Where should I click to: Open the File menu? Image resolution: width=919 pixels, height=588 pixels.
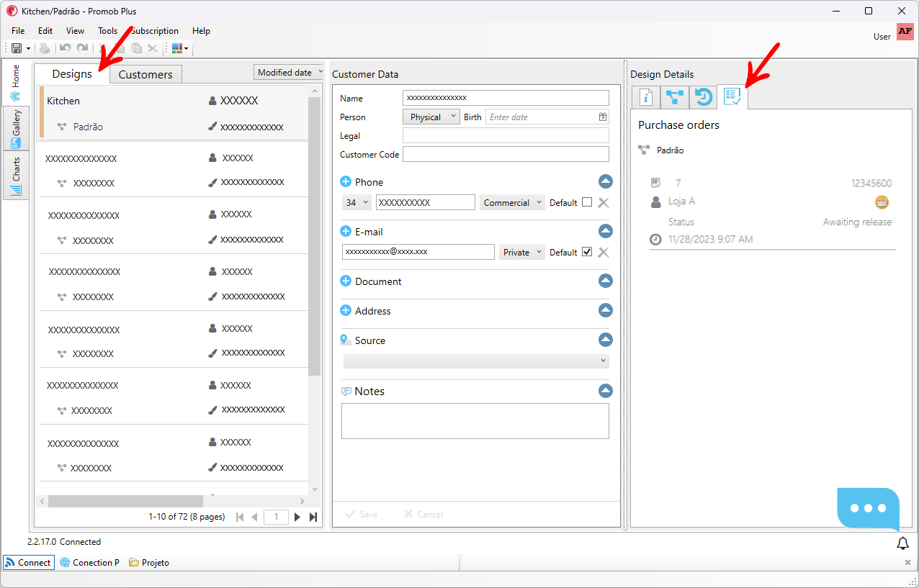[x=18, y=31]
